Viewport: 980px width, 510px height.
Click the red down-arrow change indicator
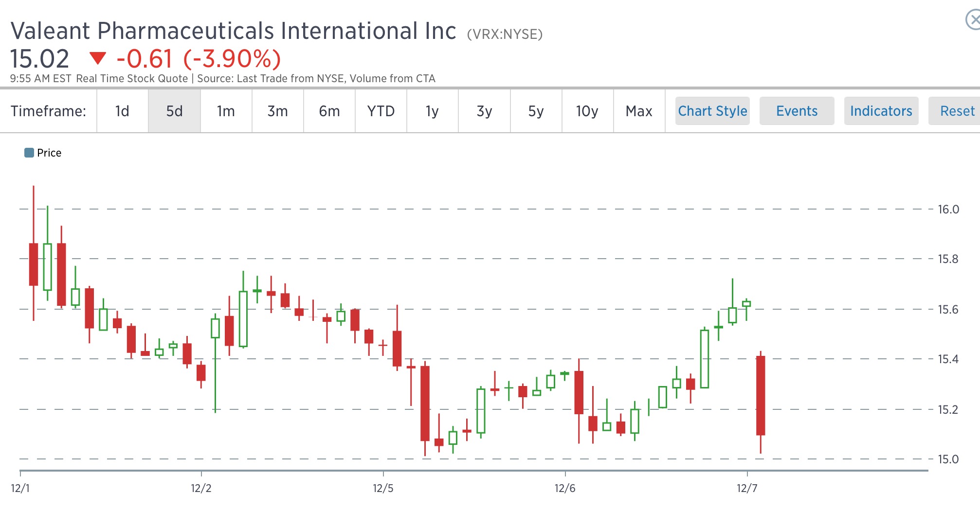pyautogui.click(x=98, y=58)
